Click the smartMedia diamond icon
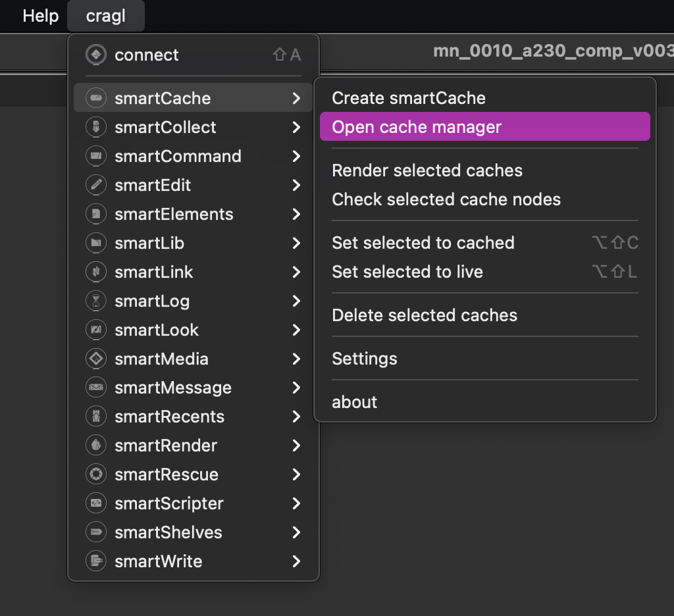This screenshot has height=616, width=674. [96, 359]
